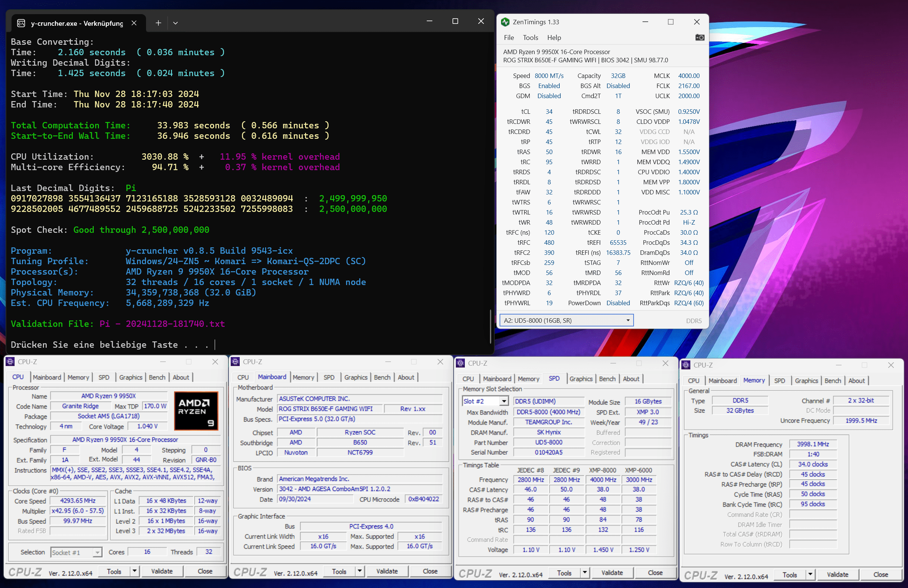
Task: Expand the terminal new-tab dropdown chevron
Action: [175, 23]
